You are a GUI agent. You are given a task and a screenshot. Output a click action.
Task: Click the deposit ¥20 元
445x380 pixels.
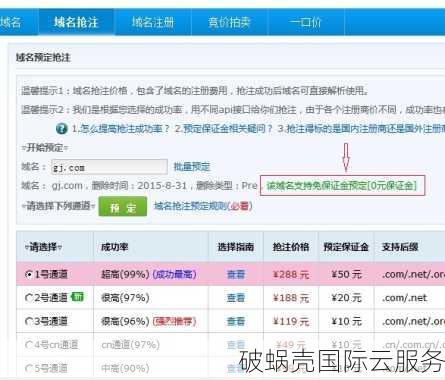(x=346, y=298)
